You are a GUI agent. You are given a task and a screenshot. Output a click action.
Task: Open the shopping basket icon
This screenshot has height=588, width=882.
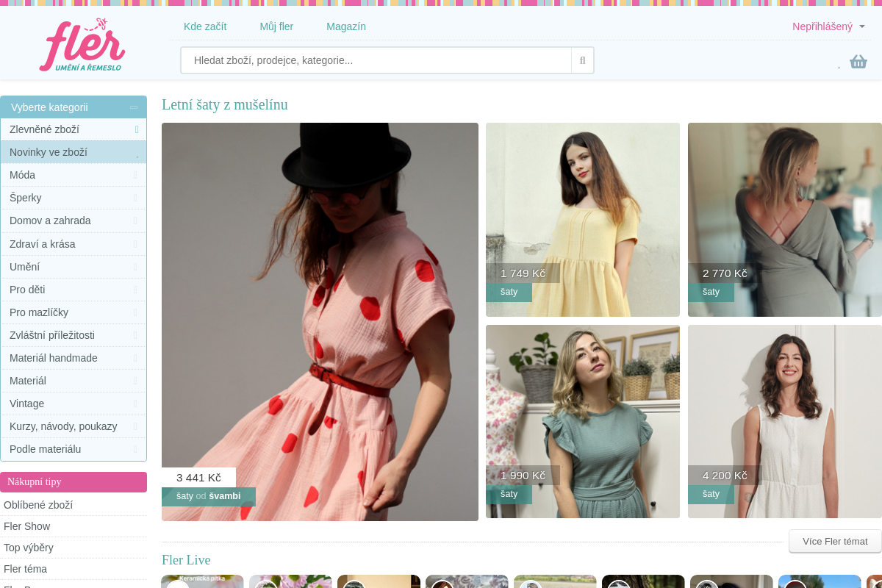tap(858, 62)
